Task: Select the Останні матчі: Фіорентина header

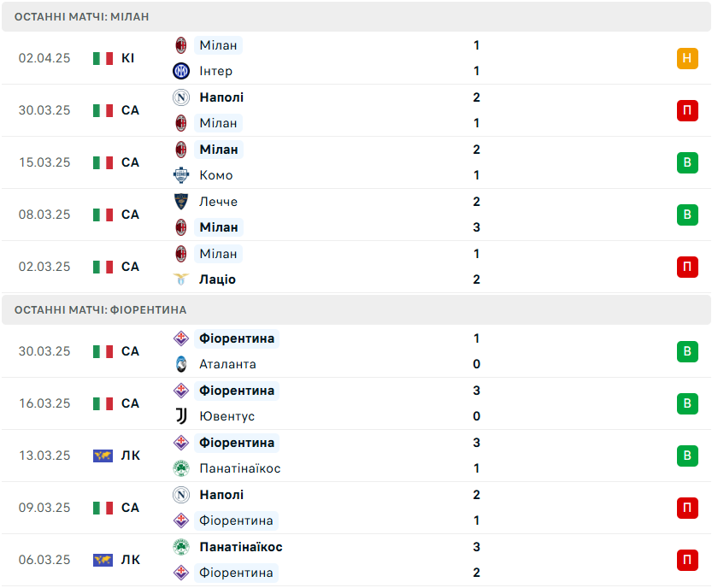Action: click(356, 309)
